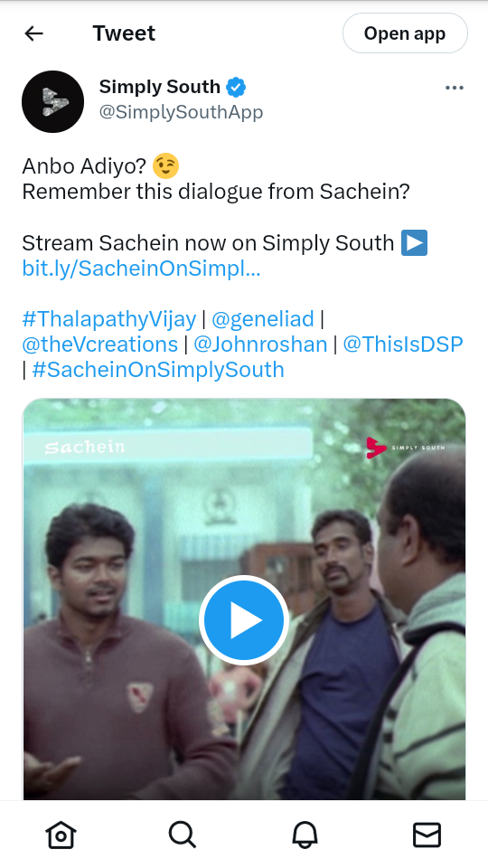Viewport: 488px width, 868px height.
Task: Open Messages envelope in bottom navigation
Action: point(427,835)
